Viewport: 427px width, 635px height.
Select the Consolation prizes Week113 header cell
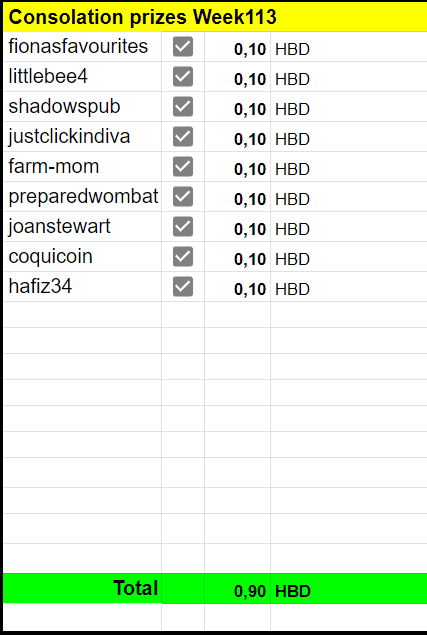click(215, 17)
